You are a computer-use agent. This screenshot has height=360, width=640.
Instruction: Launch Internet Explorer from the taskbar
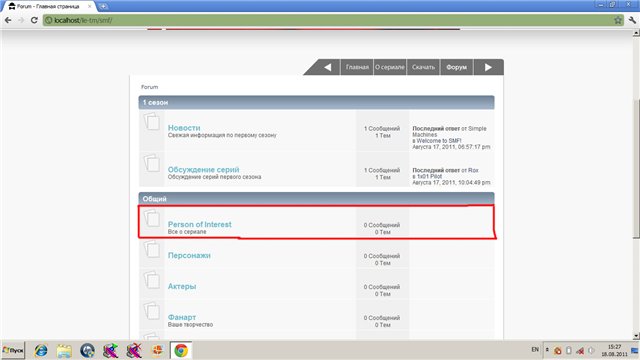[41, 351]
